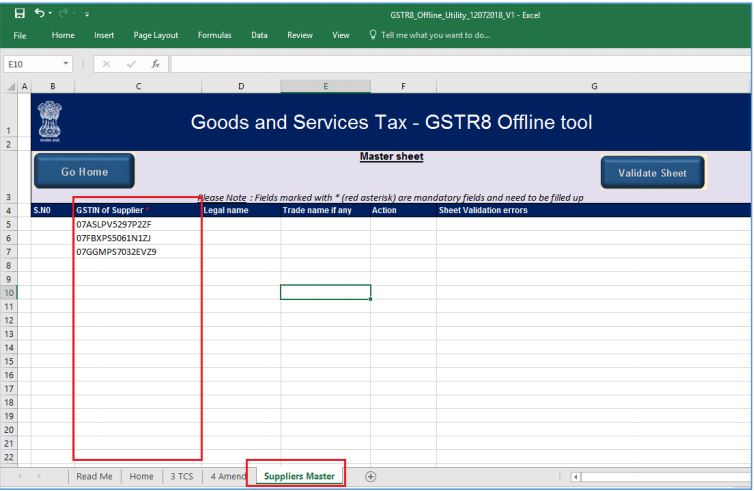Screen dimensions: 754x491
Task: Select column C header
Action: point(138,87)
